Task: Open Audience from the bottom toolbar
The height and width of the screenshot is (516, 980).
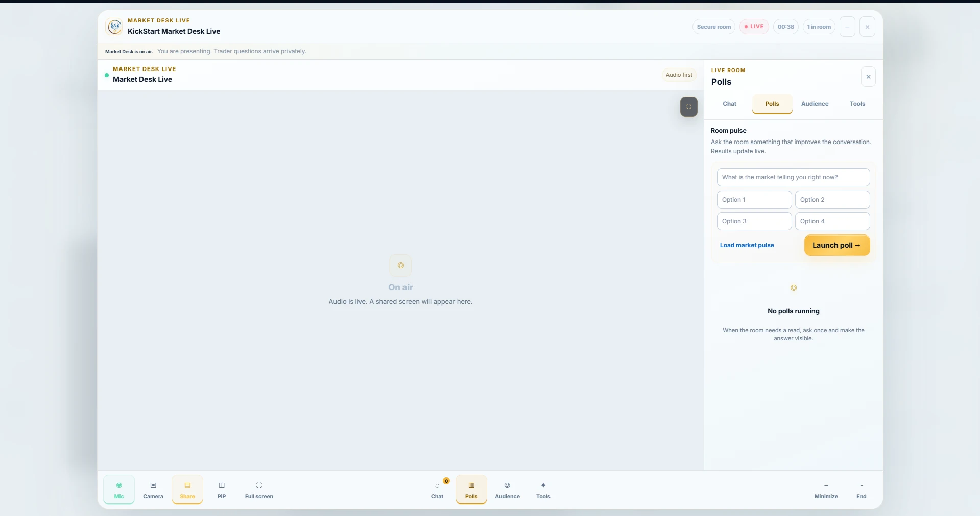Action: [x=507, y=489]
